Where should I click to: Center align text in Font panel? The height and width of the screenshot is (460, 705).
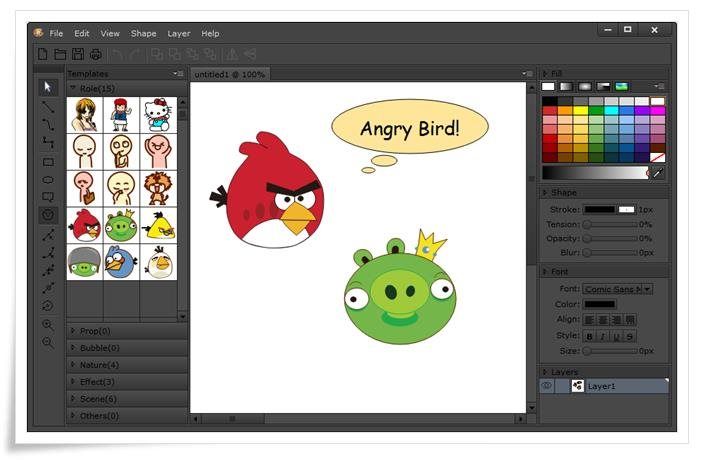click(x=603, y=320)
